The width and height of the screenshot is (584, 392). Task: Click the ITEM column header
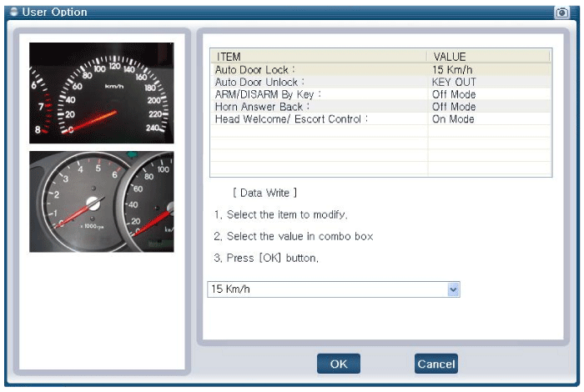317,57
